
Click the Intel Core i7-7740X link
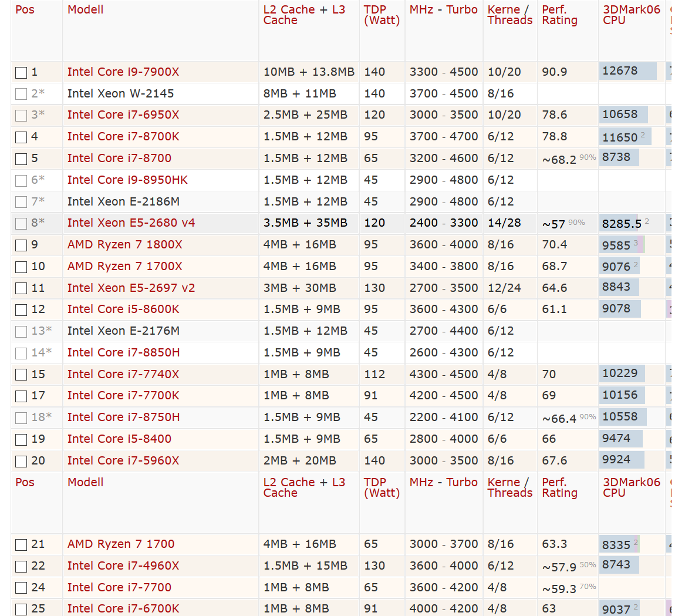click(x=123, y=374)
